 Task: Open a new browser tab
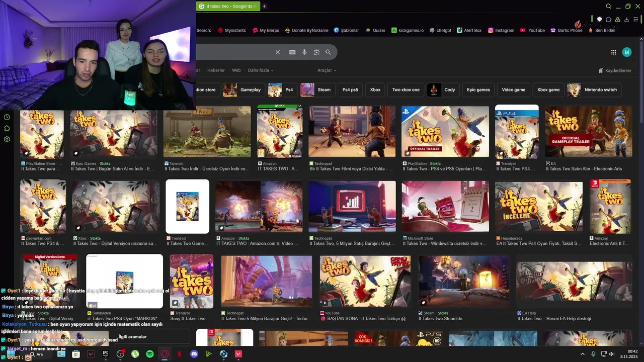click(x=264, y=7)
